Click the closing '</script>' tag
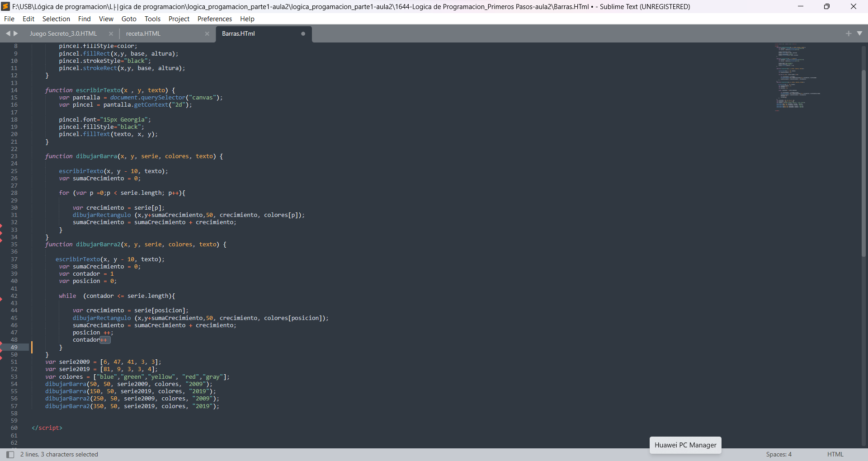 [47, 428]
